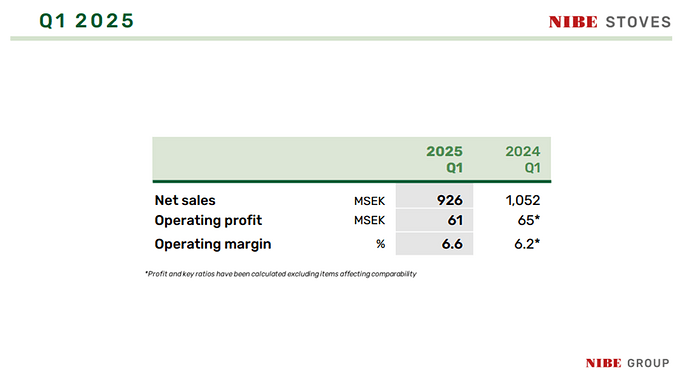Click the Operating profit row label
Viewport: 690px width, 383px height.
208,220
